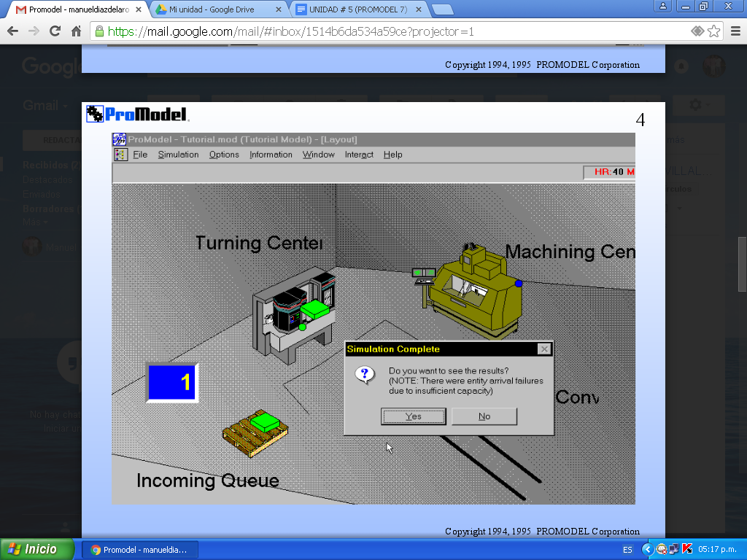The width and height of the screenshot is (747, 560).
Task: Click the browser forward arrow
Action: point(34,31)
